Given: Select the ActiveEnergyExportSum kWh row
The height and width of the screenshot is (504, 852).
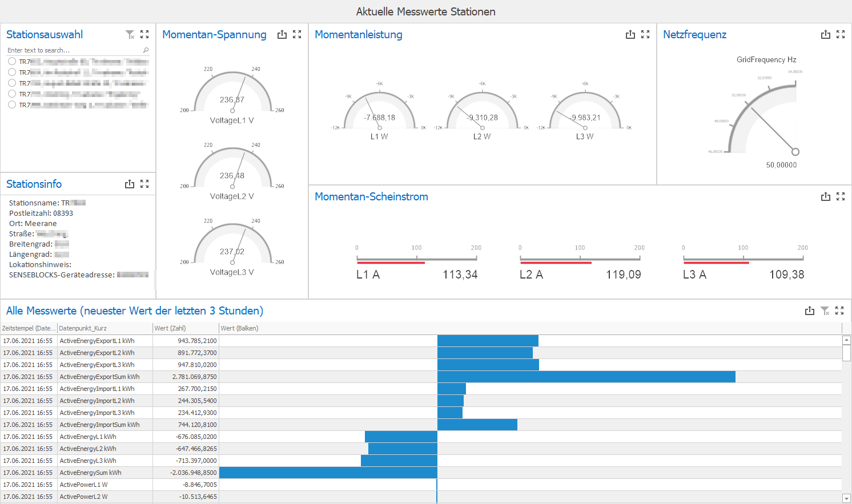Looking at the screenshot, I should 421,377.
